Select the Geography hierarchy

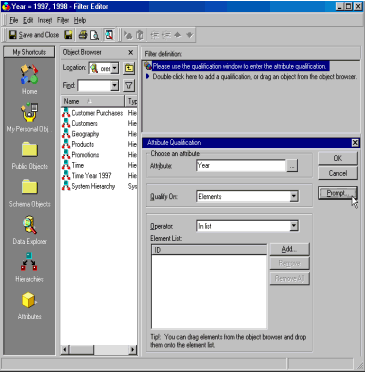click(81, 134)
